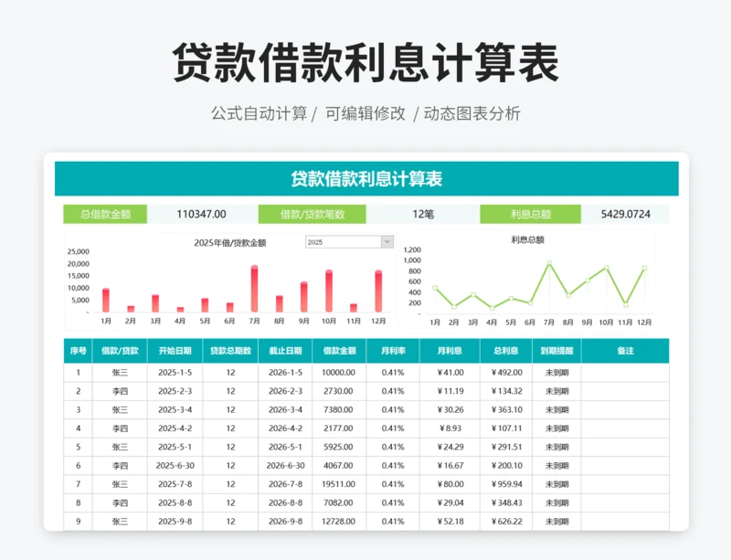Select the 月利率 column header
The image size is (731, 560).
click(x=393, y=351)
